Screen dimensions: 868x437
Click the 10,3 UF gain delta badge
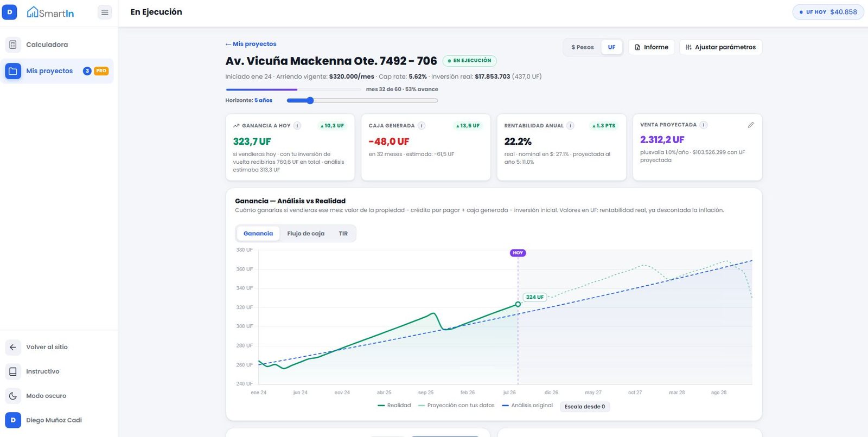pyautogui.click(x=332, y=126)
